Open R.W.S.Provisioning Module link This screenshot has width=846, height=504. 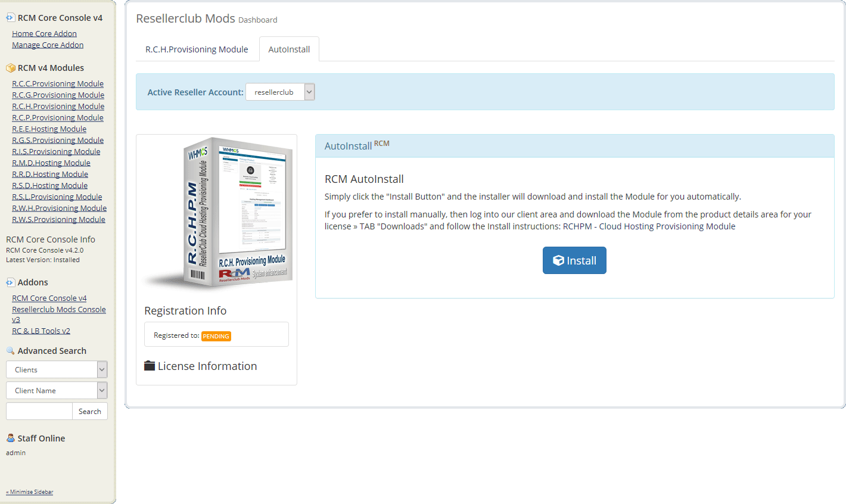[x=58, y=219]
